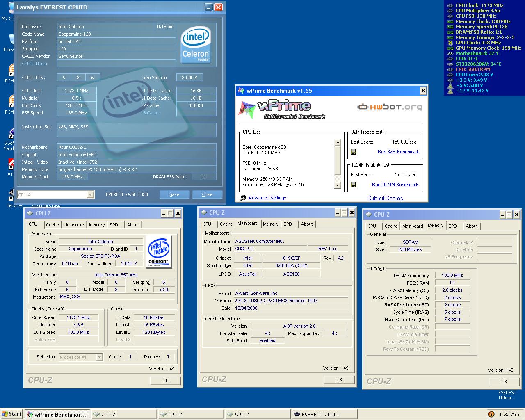Screen dimensions: 525x420
Task: Switch to the SPD tab in CPU-Z CPU window
Action: pyautogui.click(x=114, y=225)
